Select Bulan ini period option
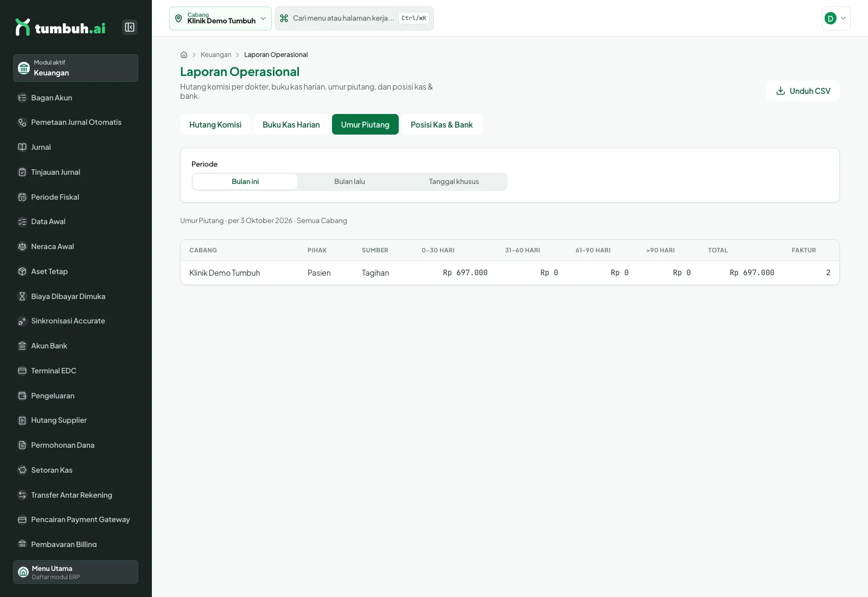 (245, 182)
